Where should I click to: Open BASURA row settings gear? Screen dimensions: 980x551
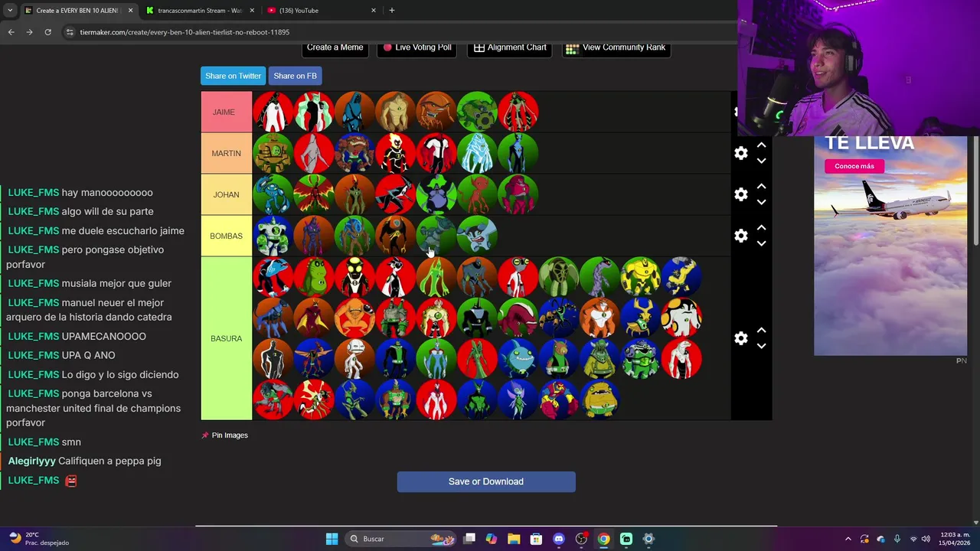[x=740, y=338]
